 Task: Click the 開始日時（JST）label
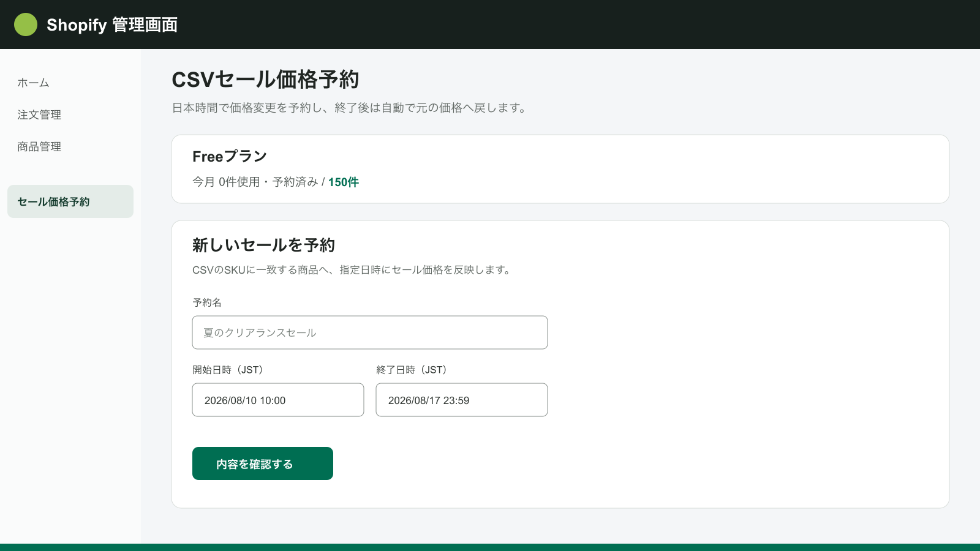coord(229,370)
